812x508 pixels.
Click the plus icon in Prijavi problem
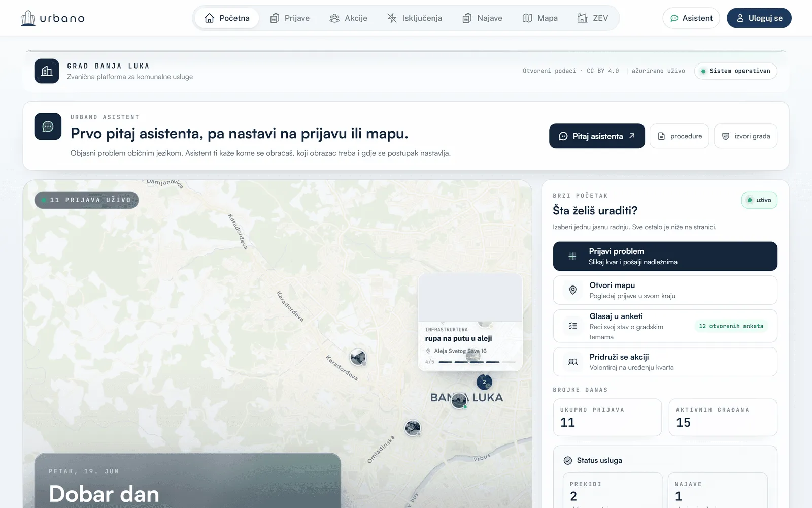[572, 257]
